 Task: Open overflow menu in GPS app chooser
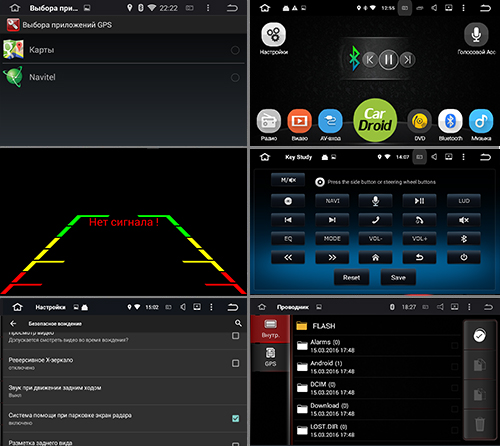(x=208, y=8)
